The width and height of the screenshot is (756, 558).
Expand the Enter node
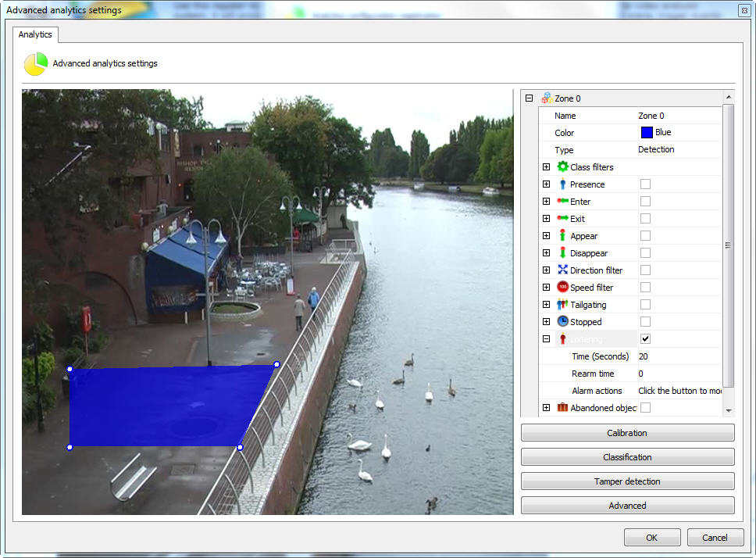point(546,201)
